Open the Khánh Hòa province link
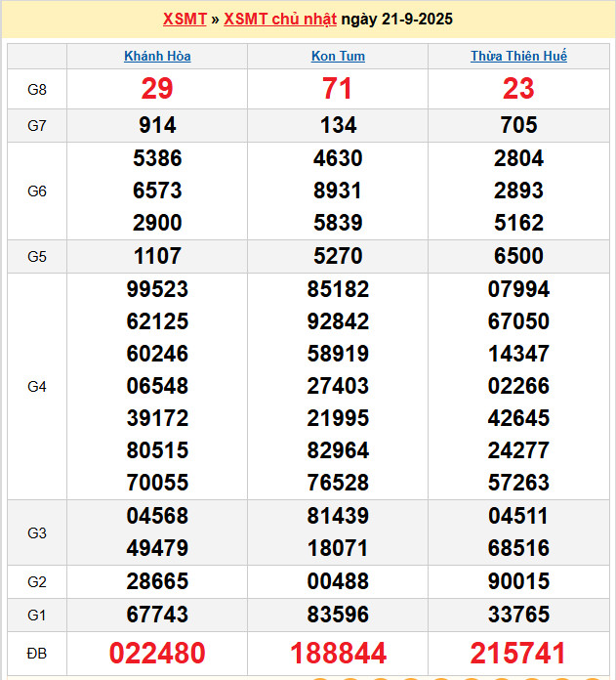This screenshot has height=680, width=616. [157, 56]
